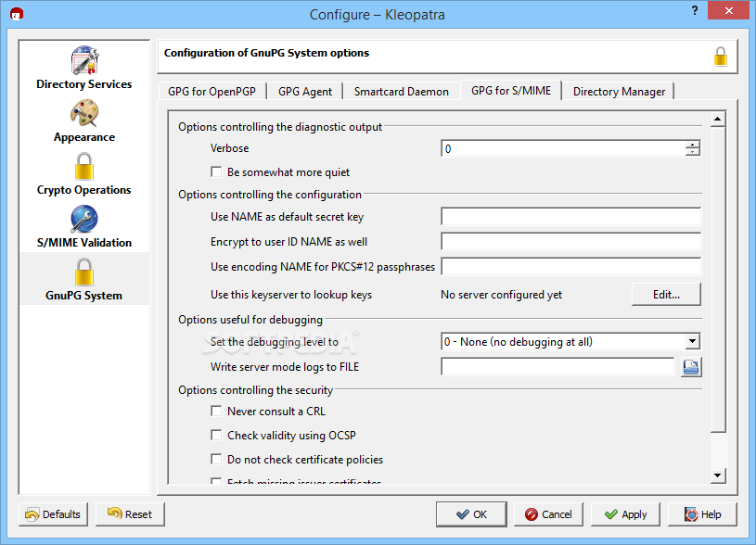The height and width of the screenshot is (545, 756).
Task: Switch to Smartcard Daemon tab
Action: pyautogui.click(x=402, y=92)
